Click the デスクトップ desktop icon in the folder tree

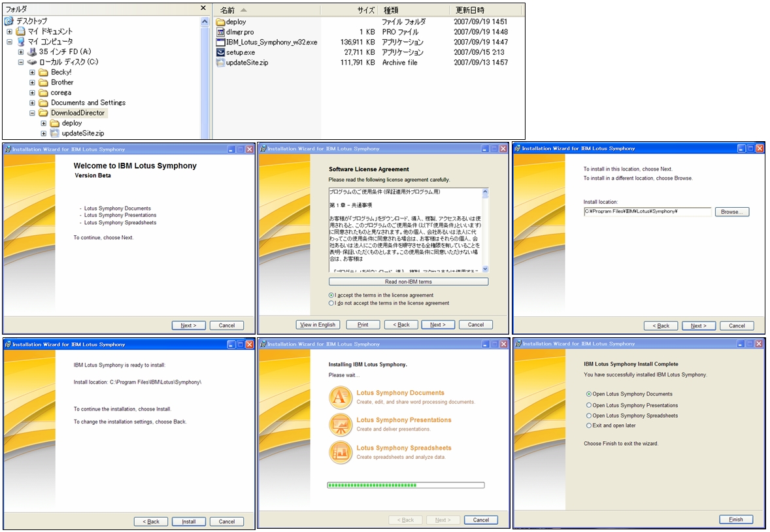(9, 21)
